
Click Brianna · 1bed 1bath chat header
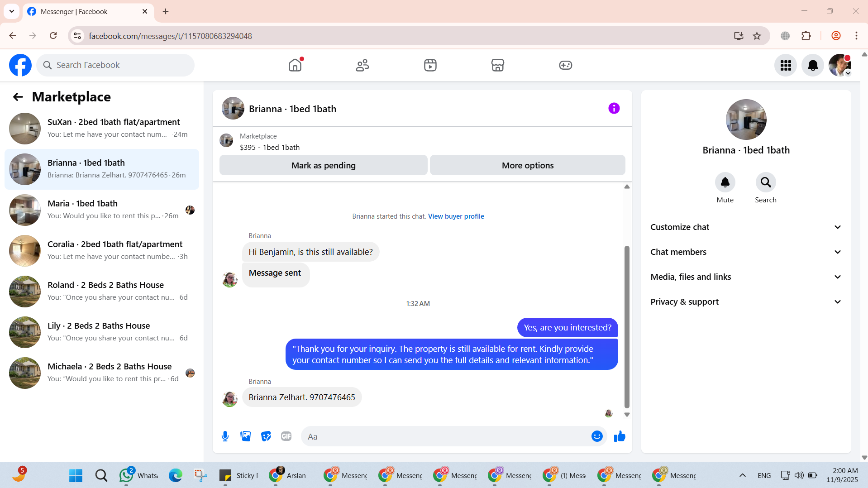click(279, 109)
